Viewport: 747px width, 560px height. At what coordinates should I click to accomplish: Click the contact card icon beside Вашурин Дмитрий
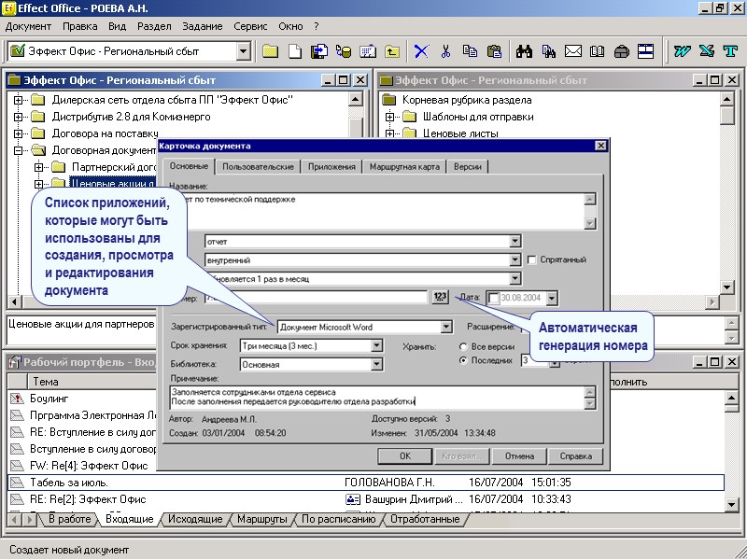point(353,499)
